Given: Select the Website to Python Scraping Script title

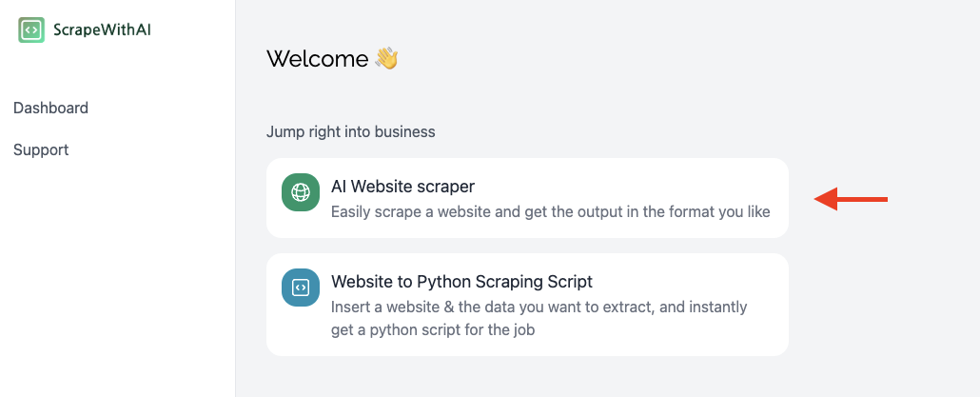Looking at the screenshot, I should (x=461, y=282).
